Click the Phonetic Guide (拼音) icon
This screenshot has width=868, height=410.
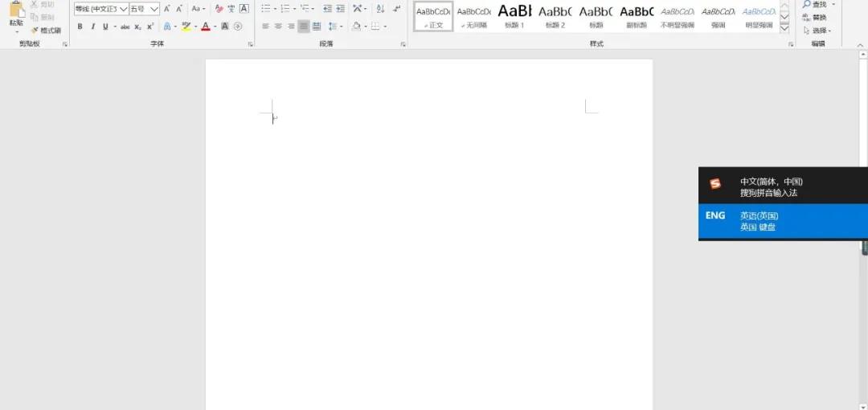tap(231, 9)
